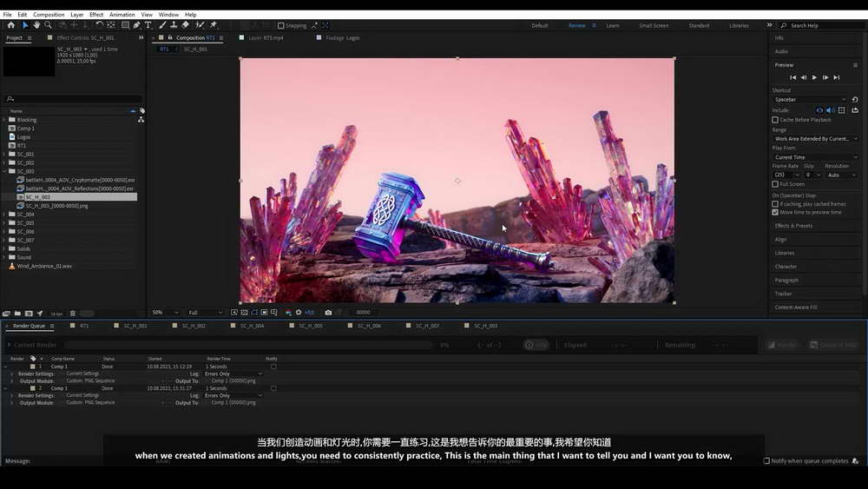This screenshot has height=489, width=868.
Task: Toggle Notify checkbox for render item 1
Action: (x=273, y=367)
